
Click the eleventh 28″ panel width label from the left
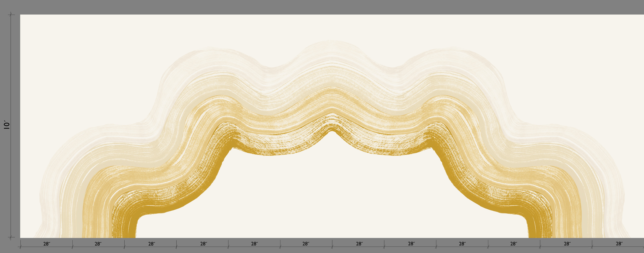567,244
